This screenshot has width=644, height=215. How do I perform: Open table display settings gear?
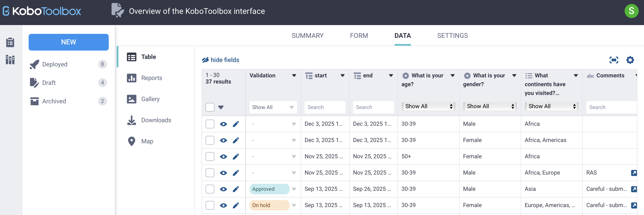point(630,60)
